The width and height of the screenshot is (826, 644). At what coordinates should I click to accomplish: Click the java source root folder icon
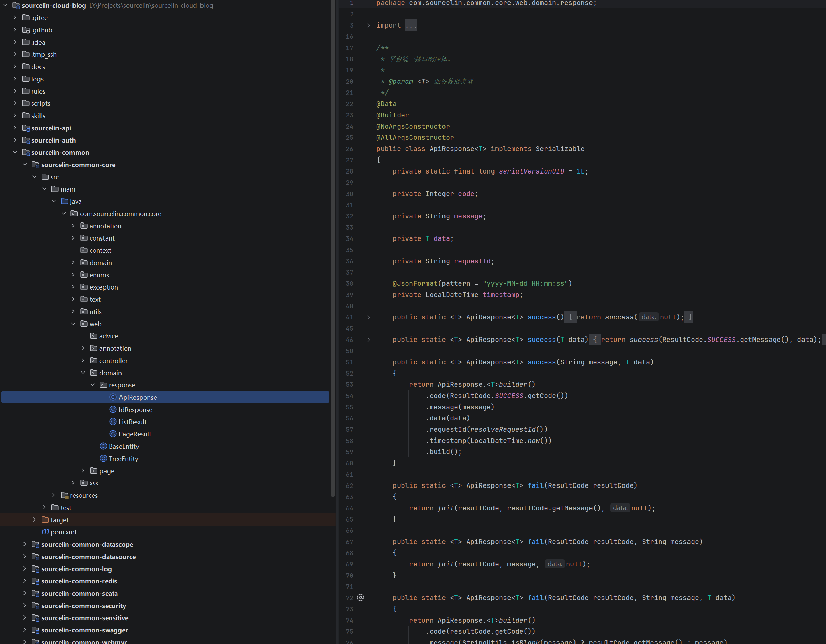tap(65, 201)
